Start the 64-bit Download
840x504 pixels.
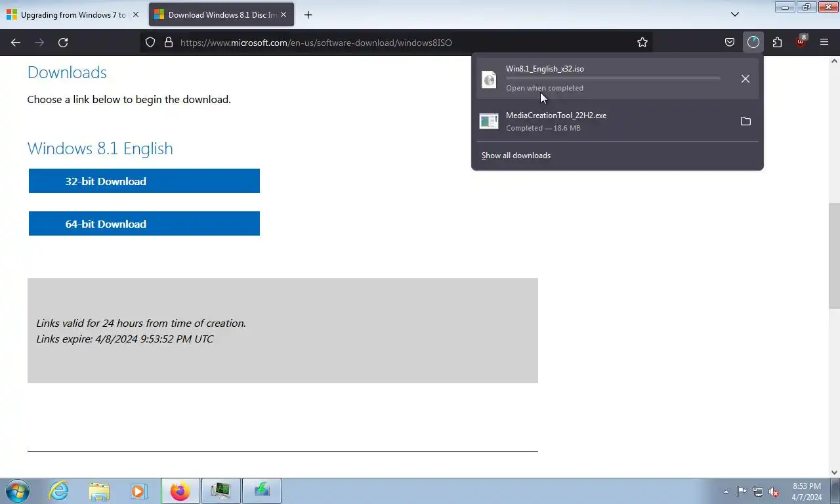coord(144,224)
